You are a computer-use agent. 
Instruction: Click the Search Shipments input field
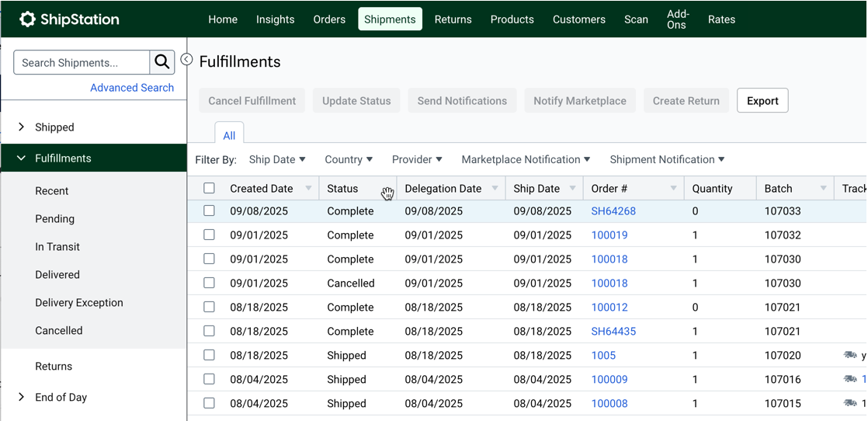coord(82,62)
